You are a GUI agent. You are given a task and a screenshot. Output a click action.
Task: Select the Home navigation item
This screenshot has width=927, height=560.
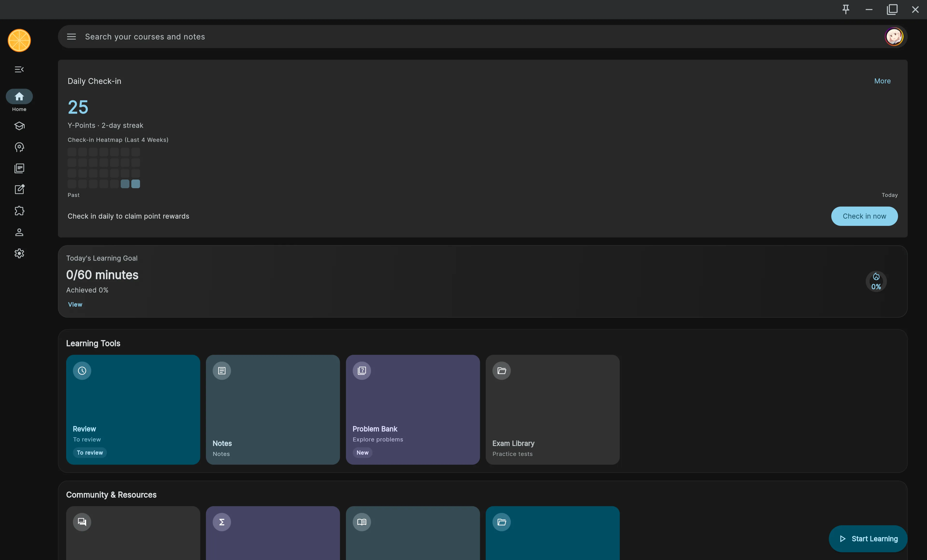tap(19, 100)
